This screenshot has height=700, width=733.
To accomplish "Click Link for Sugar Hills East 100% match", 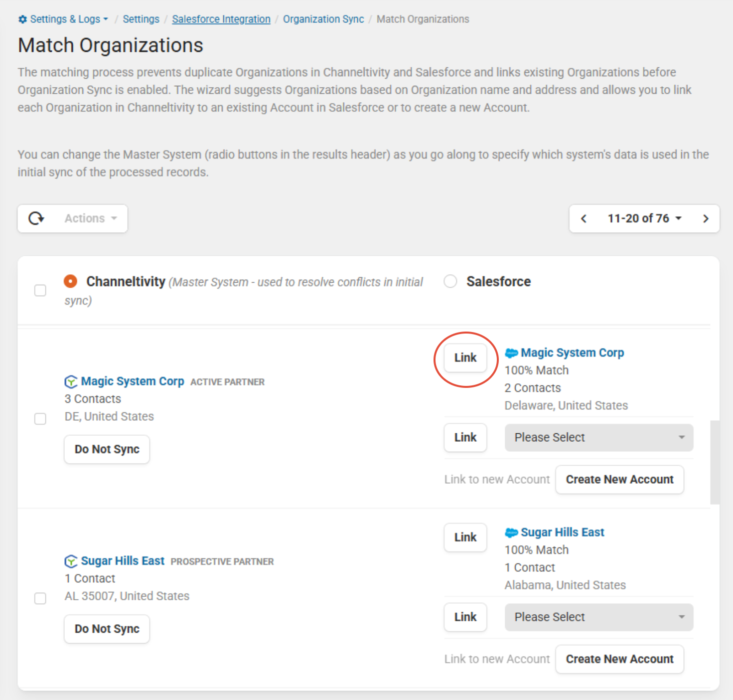I will click(x=465, y=537).
